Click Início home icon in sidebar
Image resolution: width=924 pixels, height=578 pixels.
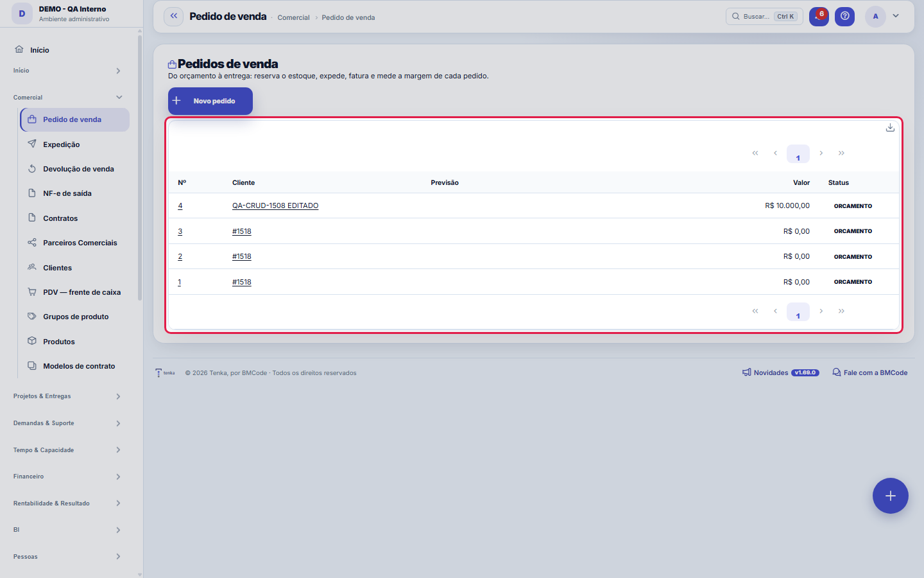(x=19, y=49)
